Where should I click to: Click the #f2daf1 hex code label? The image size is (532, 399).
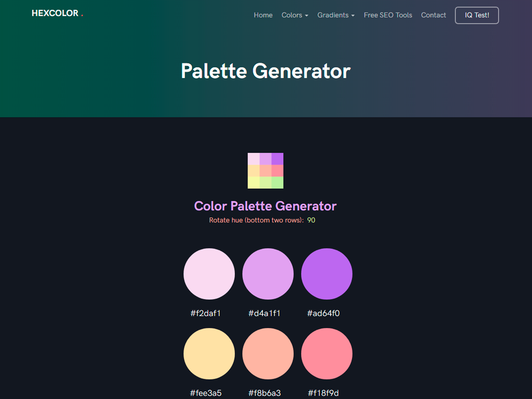point(206,313)
